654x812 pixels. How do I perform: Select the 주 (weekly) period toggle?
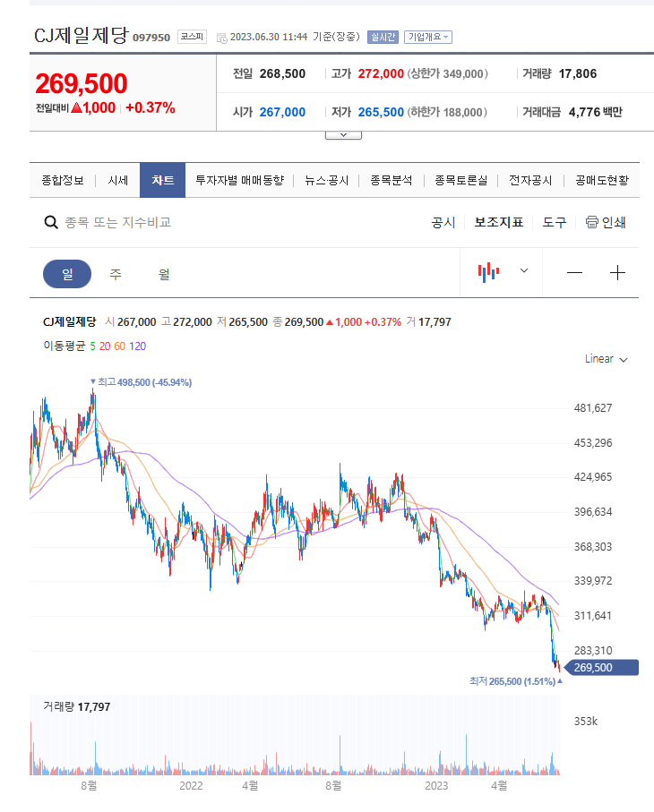(x=116, y=274)
